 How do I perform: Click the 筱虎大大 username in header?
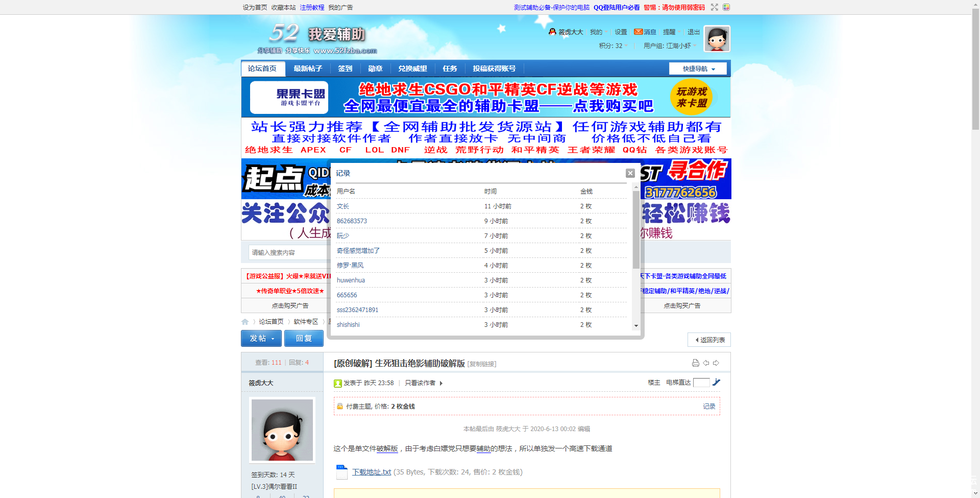[571, 32]
